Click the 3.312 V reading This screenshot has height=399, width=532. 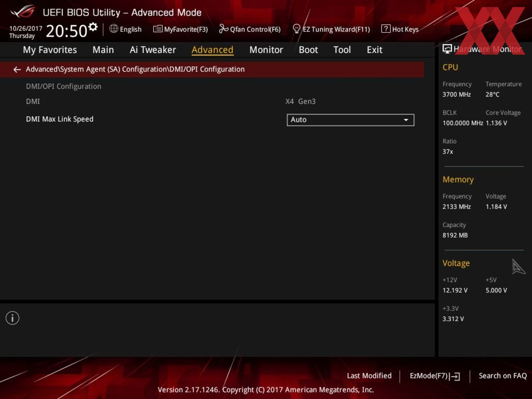(453, 319)
